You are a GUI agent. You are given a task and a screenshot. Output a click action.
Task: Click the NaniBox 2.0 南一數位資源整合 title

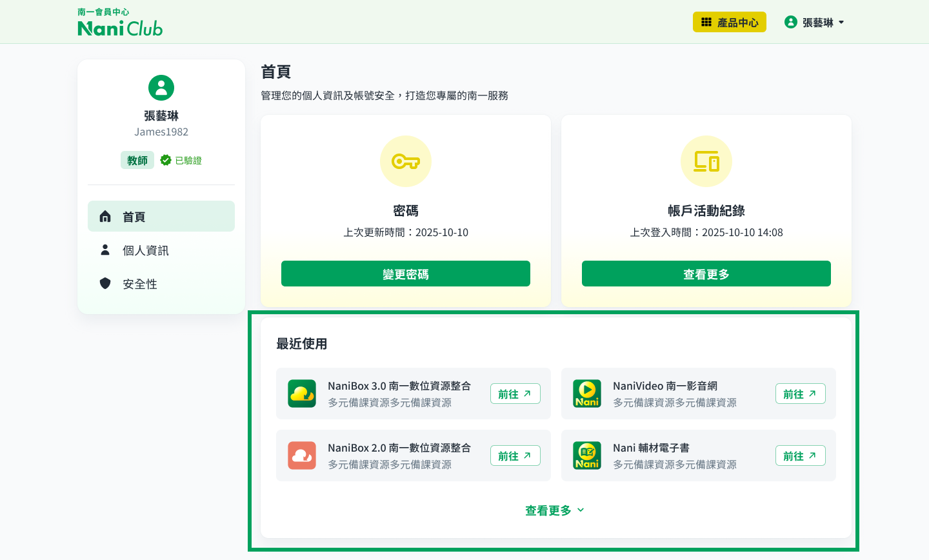click(x=399, y=448)
